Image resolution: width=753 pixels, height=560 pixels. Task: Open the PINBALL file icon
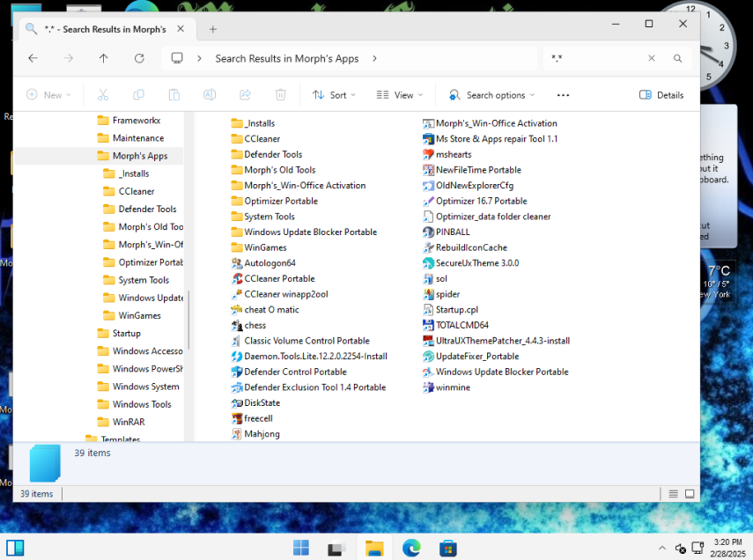pyautogui.click(x=428, y=232)
